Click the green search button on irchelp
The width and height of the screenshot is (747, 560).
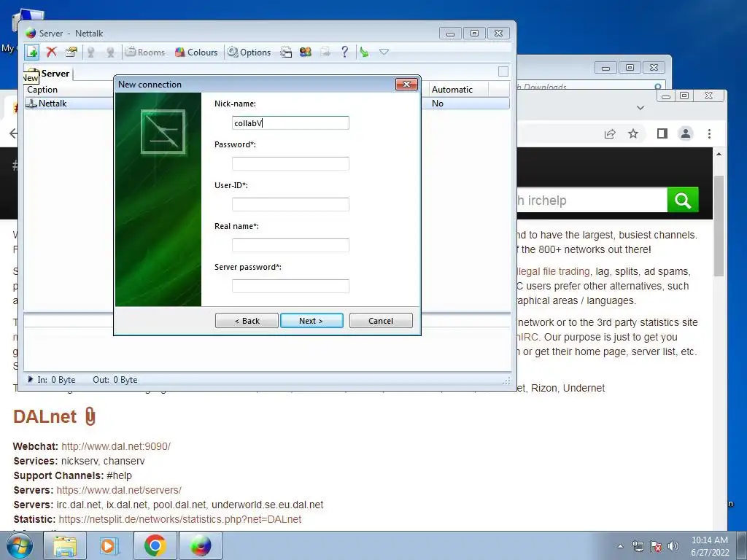pyautogui.click(x=683, y=200)
